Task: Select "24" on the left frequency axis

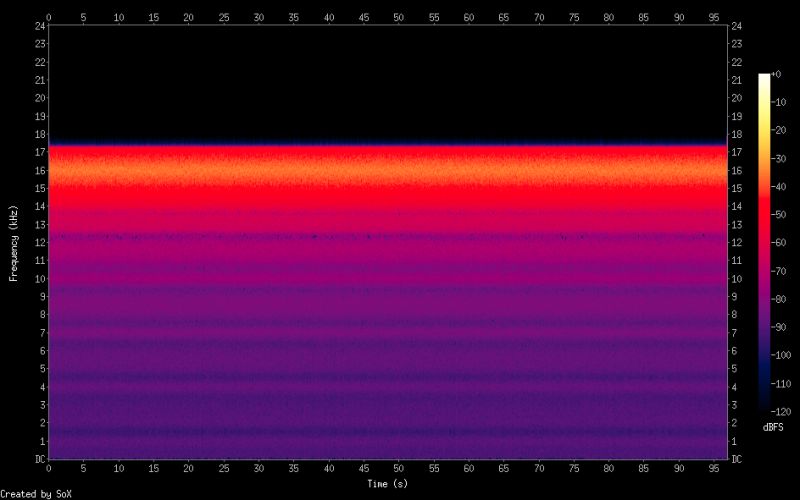Action: pos(40,26)
